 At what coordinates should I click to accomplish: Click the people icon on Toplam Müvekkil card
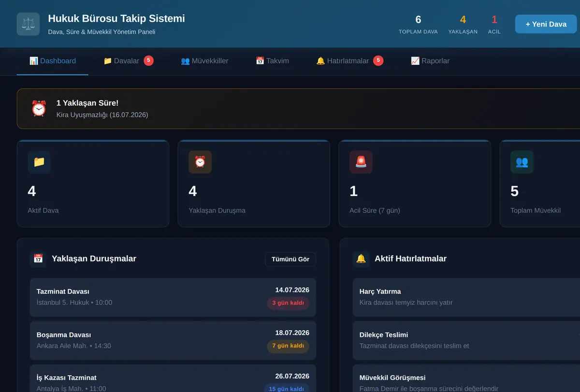tap(522, 162)
